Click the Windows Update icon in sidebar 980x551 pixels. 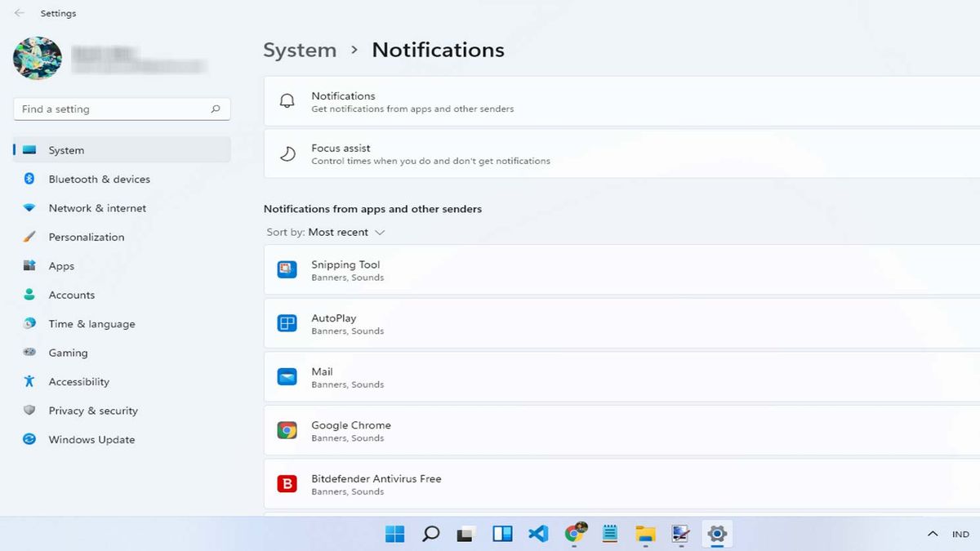(x=29, y=439)
